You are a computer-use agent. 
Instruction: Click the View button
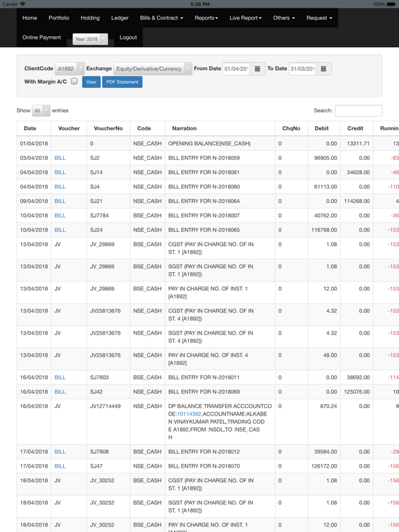(x=91, y=82)
